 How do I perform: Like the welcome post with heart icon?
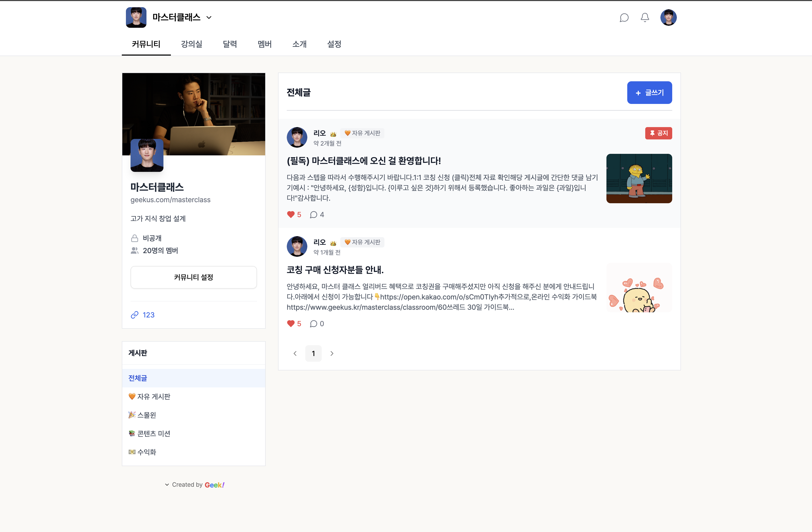pos(291,215)
